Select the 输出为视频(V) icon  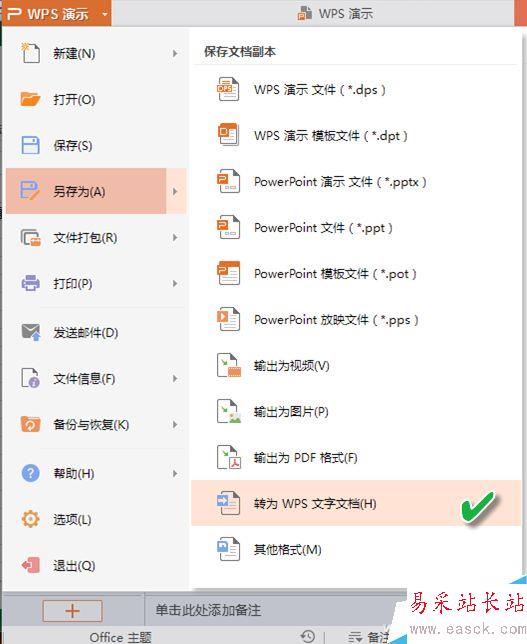click(x=228, y=365)
